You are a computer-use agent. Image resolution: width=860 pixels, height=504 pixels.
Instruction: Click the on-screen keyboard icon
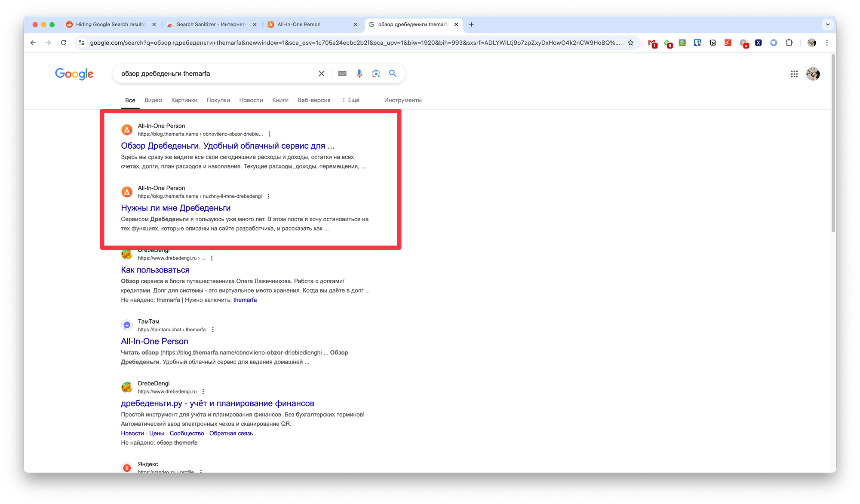(x=342, y=73)
